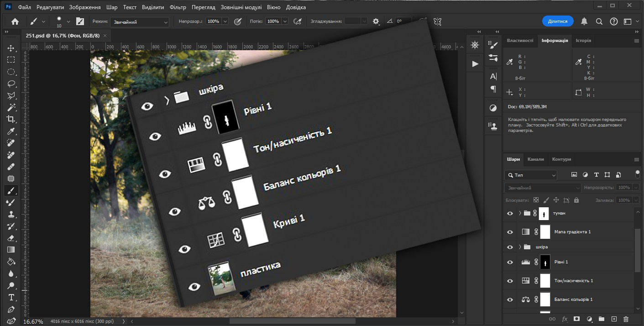Hide the Рівні 1 layer in layers panel
644x326 pixels.
[510, 262]
